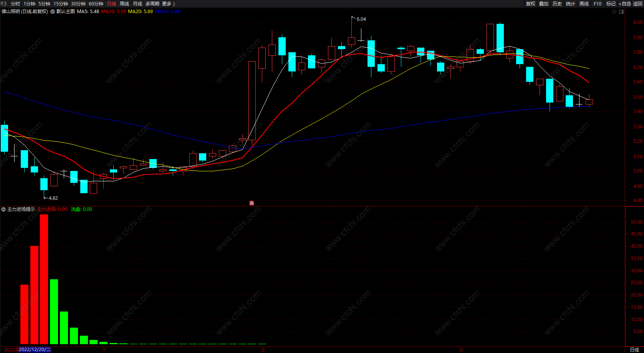
Task: Switch to the 日线 daily chart
Action: click(x=111, y=4)
